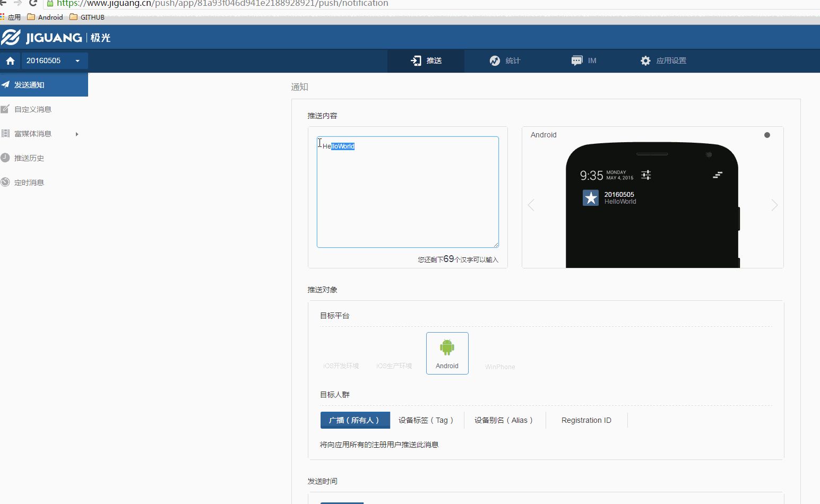Click the HelloWorld preview notification text

pyautogui.click(x=620, y=202)
